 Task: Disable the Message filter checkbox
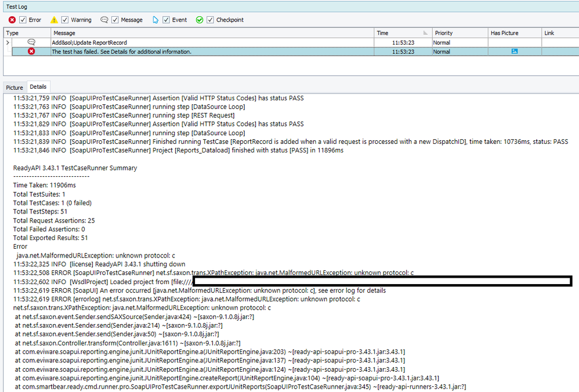tap(115, 20)
